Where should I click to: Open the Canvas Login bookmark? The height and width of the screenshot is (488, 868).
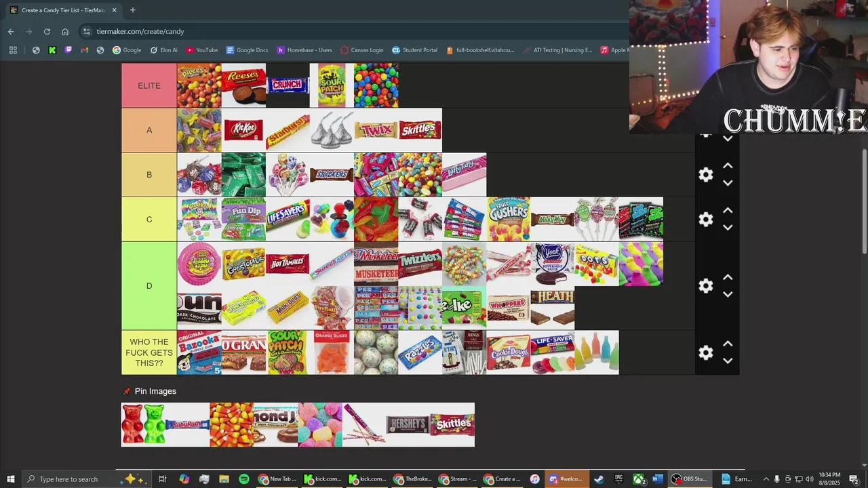[x=362, y=49]
